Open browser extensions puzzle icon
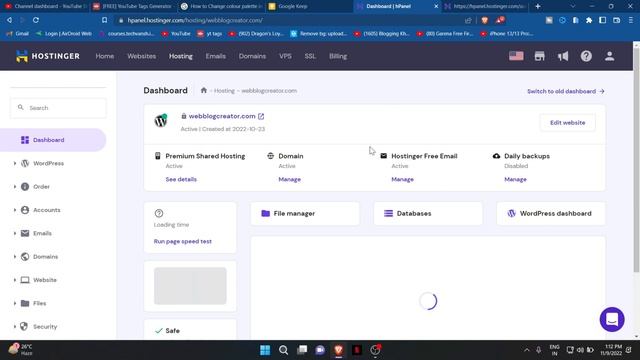 pos(589,20)
